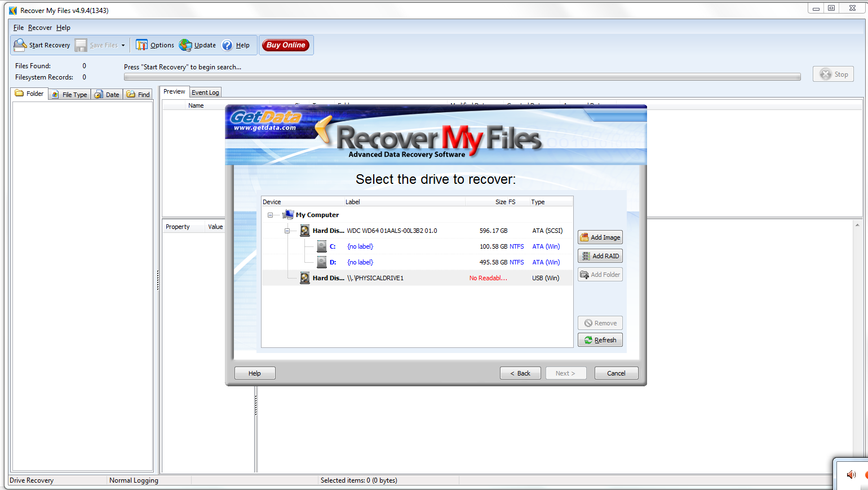
Task: Click the ATA (SCSI) type value
Action: [547, 231]
